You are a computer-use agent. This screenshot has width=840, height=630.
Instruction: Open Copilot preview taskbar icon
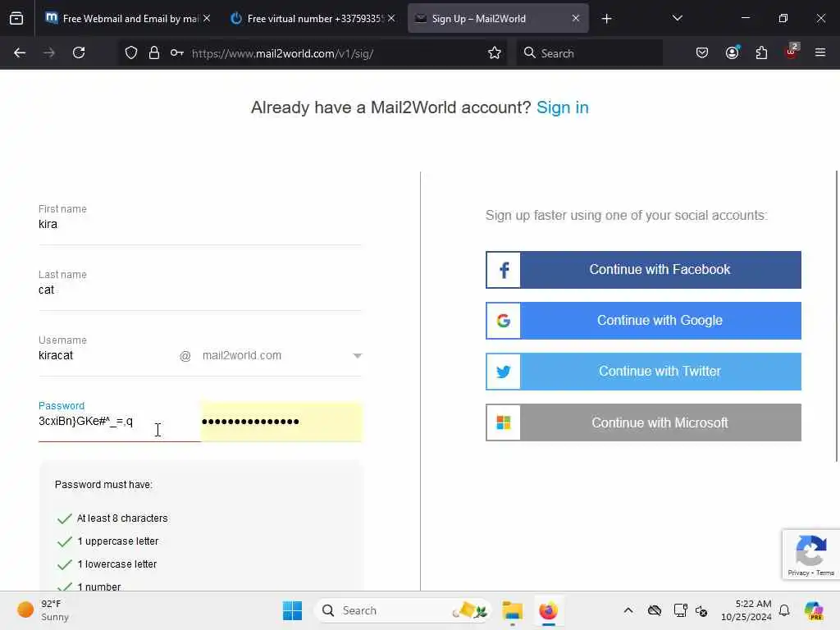tap(814, 610)
